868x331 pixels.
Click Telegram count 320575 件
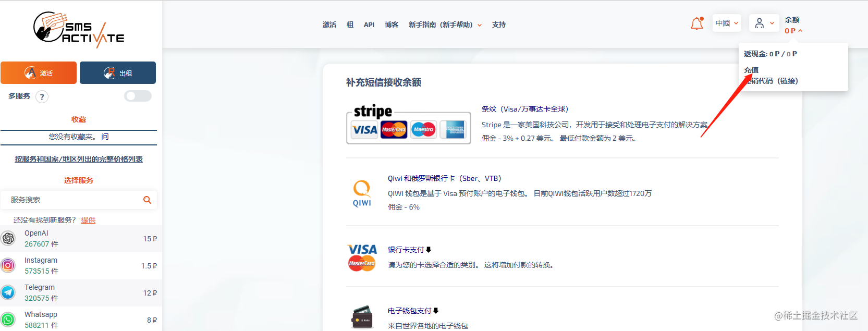point(41,298)
